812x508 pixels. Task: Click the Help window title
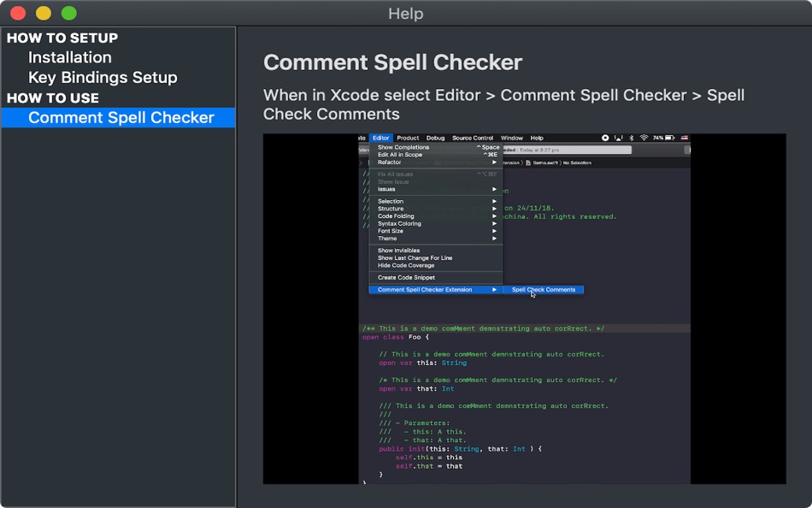(x=406, y=14)
